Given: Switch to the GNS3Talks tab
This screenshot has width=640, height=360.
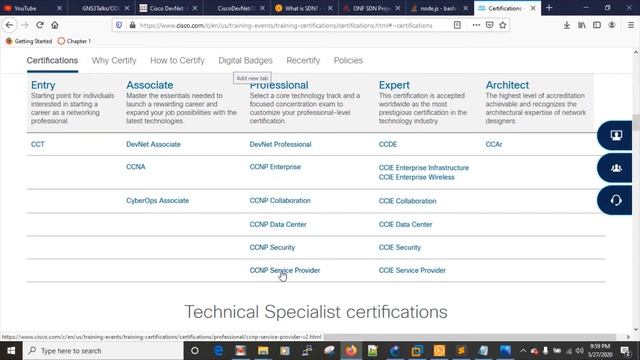Looking at the screenshot, I should pos(100,8).
